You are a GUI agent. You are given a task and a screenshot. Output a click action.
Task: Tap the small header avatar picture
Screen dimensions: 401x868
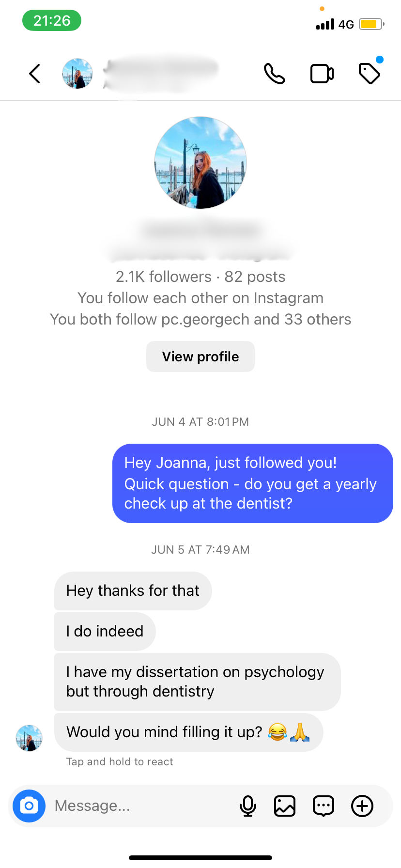point(77,74)
